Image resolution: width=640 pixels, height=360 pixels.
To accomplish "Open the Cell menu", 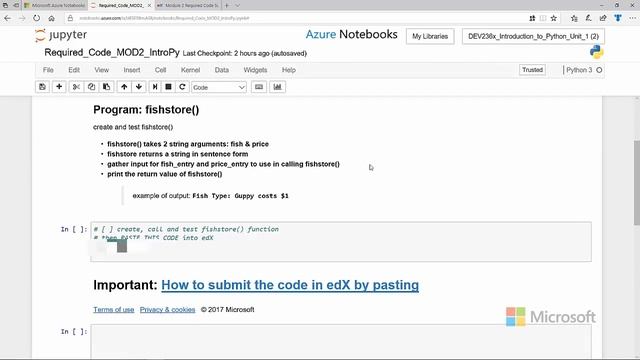I will point(160,70).
